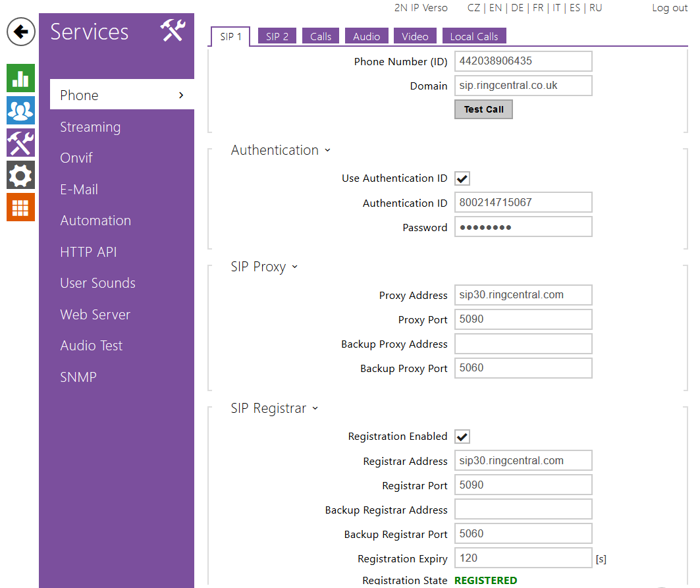The height and width of the screenshot is (588, 700).
Task: Toggle Use Authentication ID checkbox
Action: pos(462,178)
